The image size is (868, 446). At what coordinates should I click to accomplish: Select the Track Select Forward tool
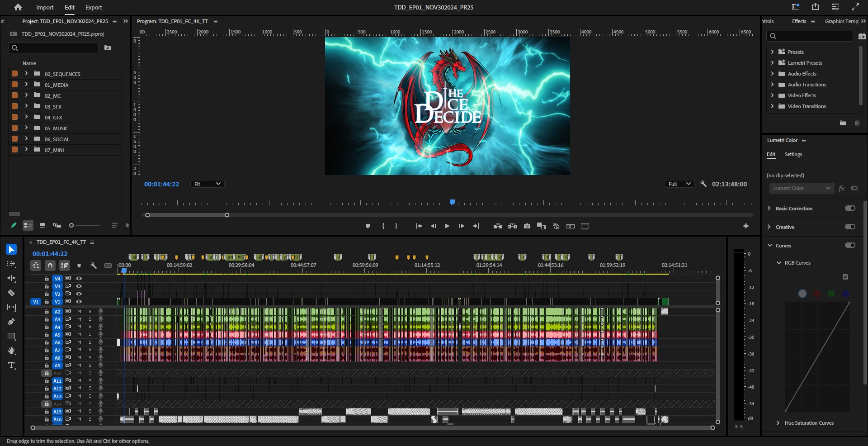tap(12, 264)
